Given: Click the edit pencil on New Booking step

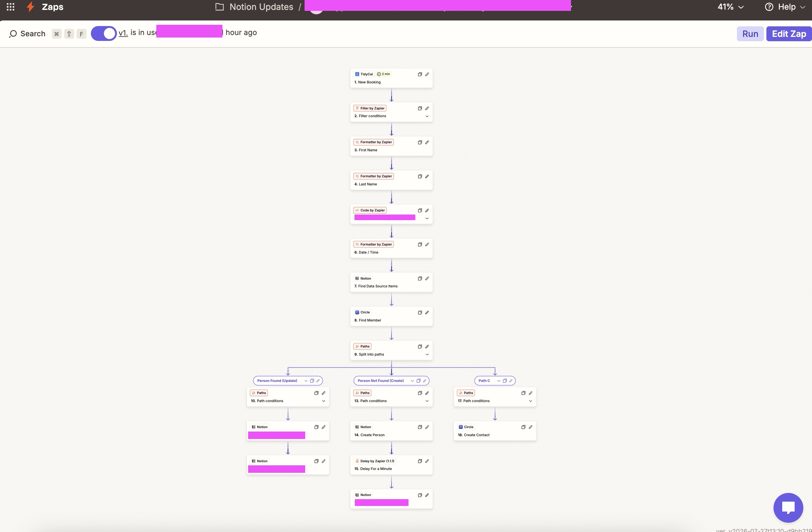Looking at the screenshot, I should [427, 74].
